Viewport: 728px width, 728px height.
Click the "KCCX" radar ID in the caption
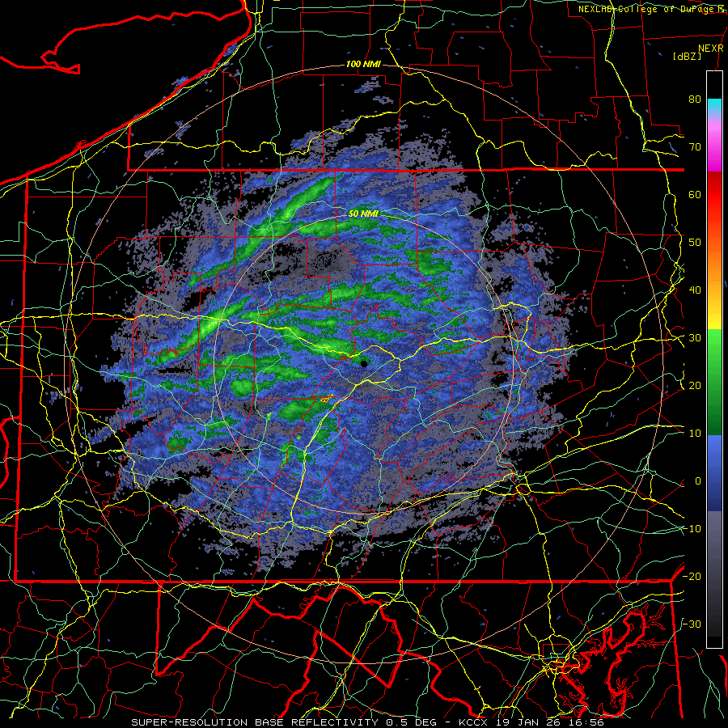473,722
